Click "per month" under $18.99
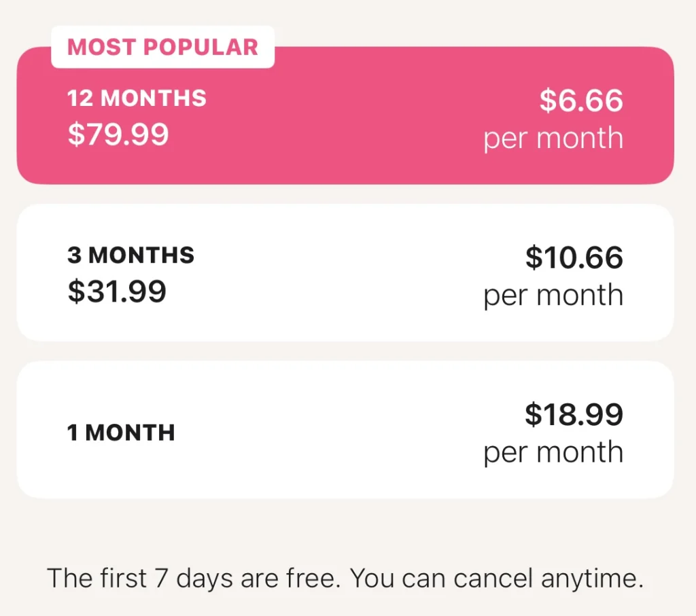The image size is (696, 616). tap(553, 452)
